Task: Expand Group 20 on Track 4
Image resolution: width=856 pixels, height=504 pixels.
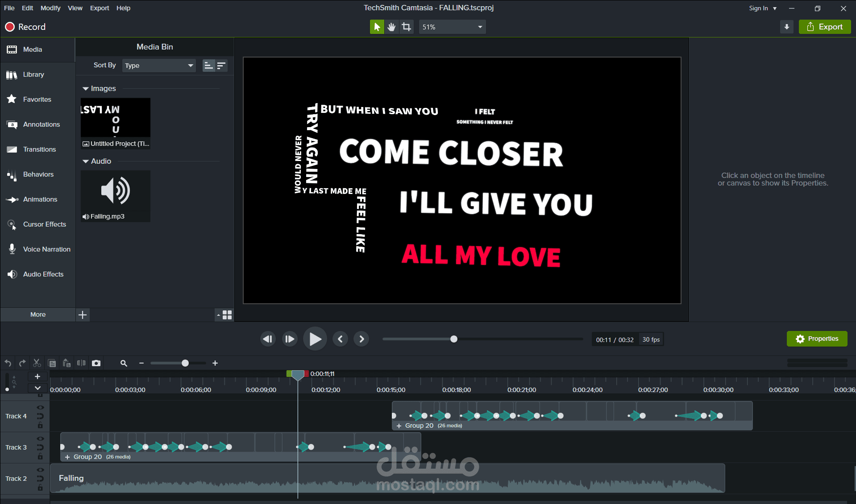Action: click(399, 426)
